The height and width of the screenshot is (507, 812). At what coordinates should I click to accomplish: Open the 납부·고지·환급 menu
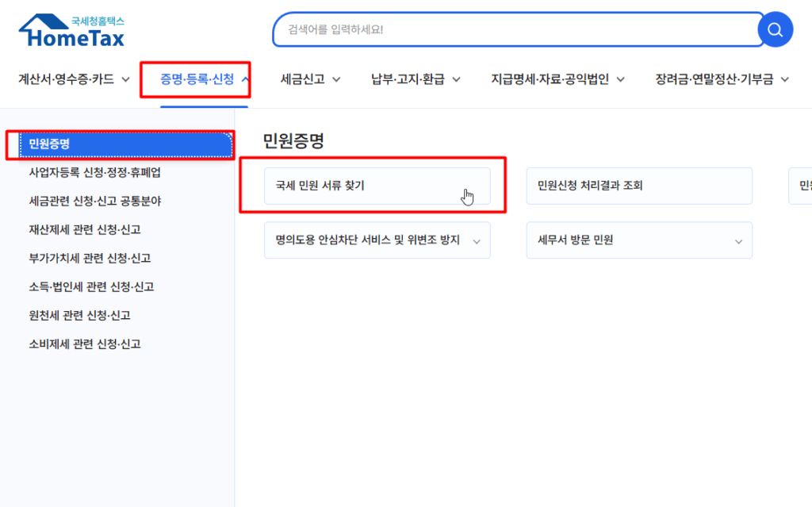pos(416,79)
